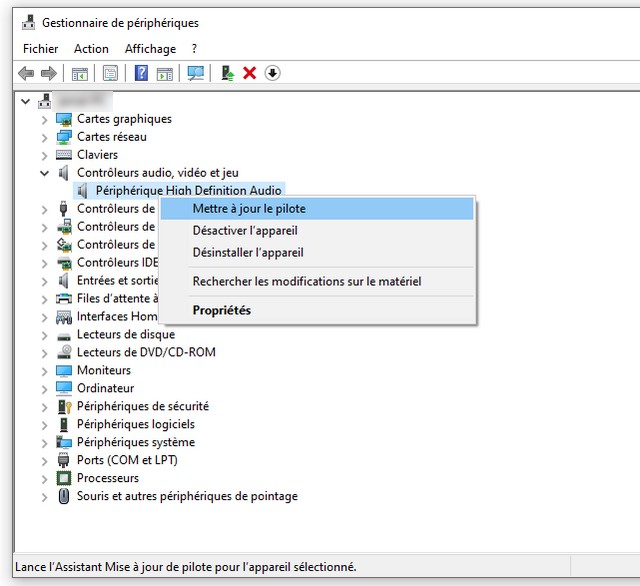Click the green arrow update driver icon
The image size is (640, 586).
click(228, 73)
